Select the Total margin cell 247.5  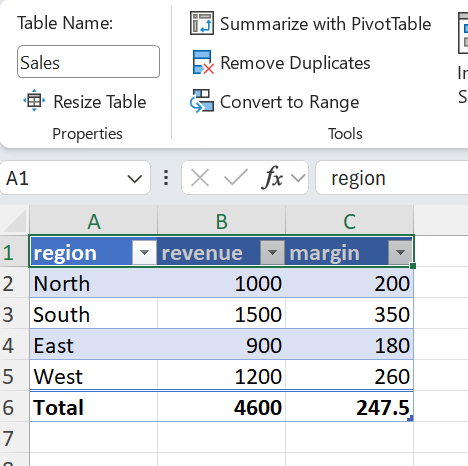coord(349,407)
